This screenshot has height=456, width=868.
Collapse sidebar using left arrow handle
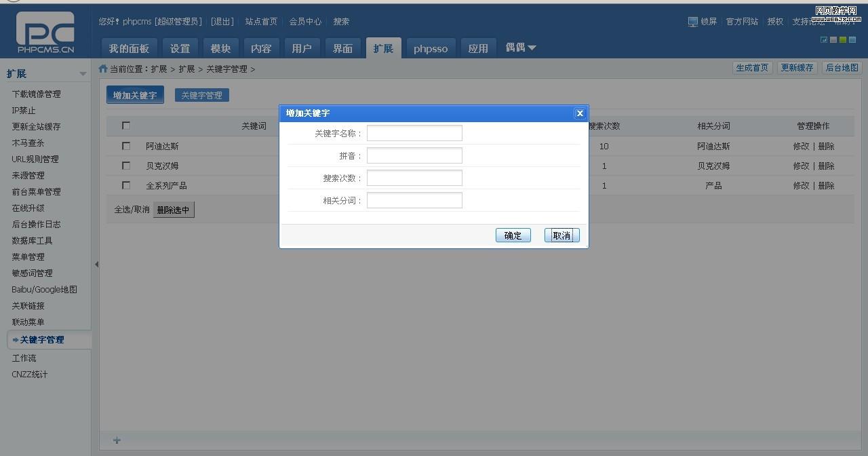(x=96, y=264)
